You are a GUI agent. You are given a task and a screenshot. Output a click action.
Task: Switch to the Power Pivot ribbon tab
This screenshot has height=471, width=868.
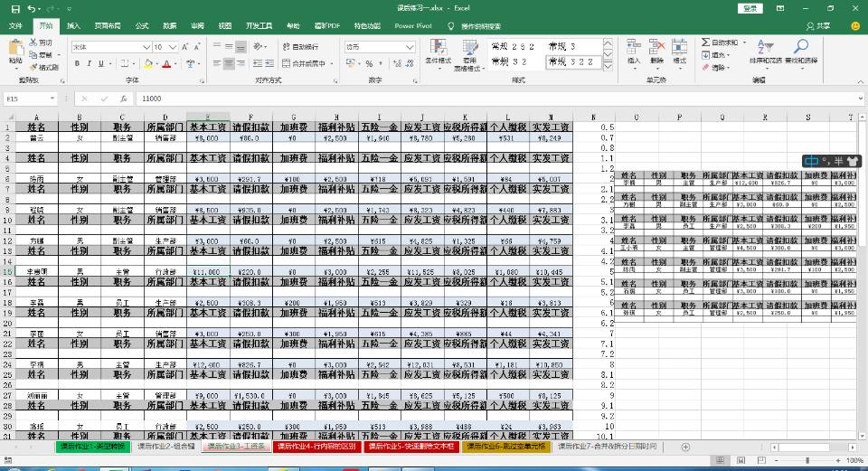pos(411,26)
